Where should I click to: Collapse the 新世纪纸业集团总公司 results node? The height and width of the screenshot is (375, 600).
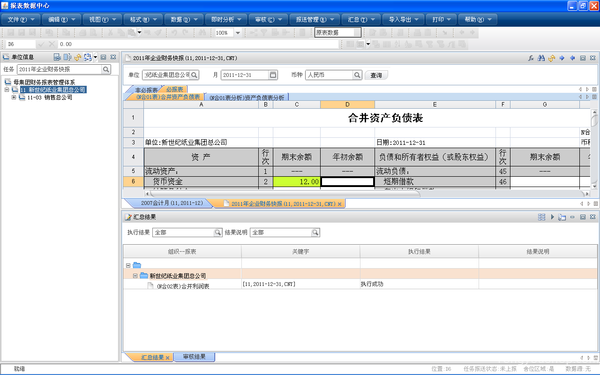coord(135,276)
